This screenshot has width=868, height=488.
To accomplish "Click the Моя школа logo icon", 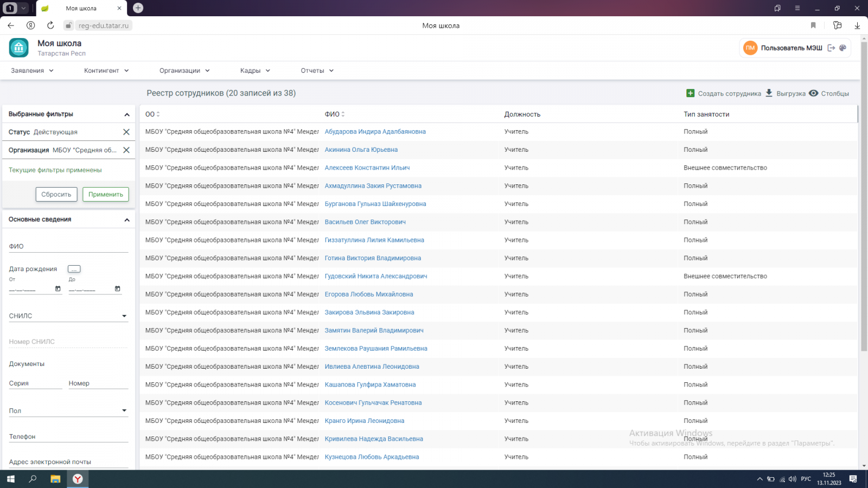I will point(19,48).
